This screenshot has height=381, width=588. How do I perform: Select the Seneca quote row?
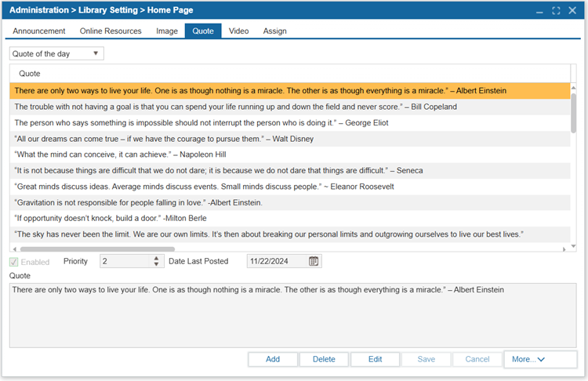click(290, 171)
